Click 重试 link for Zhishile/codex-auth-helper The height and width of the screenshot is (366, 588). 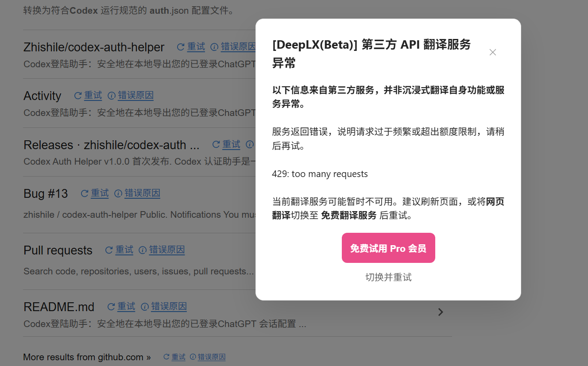click(196, 47)
